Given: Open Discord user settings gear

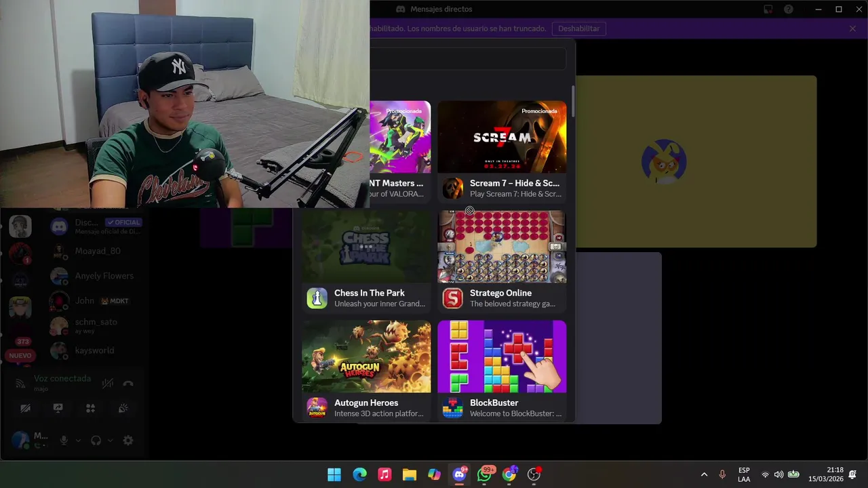Looking at the screenshot, I should pyautogui.click(x=128, y=441).
